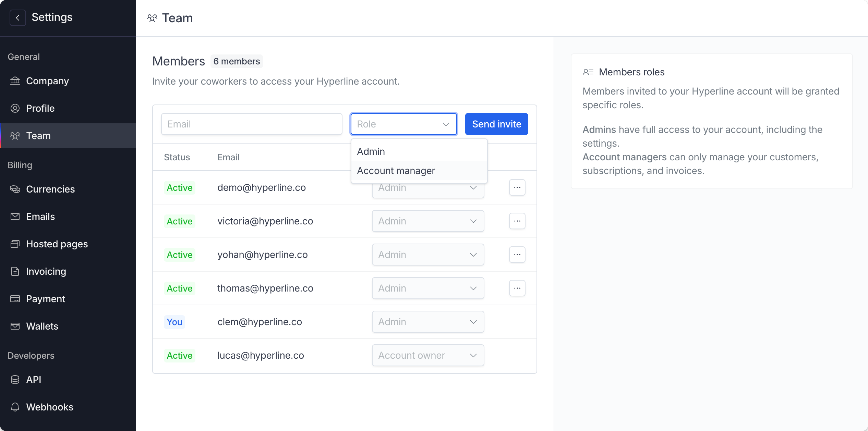Screen dimensions: 868x431
Task: Click the Hosted pages window icon
Action: (15, 244)
